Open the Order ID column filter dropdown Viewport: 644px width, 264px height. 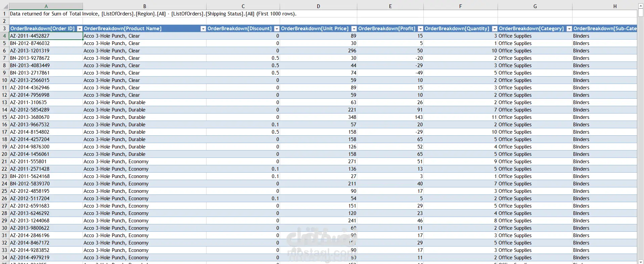tap(80, 29)
